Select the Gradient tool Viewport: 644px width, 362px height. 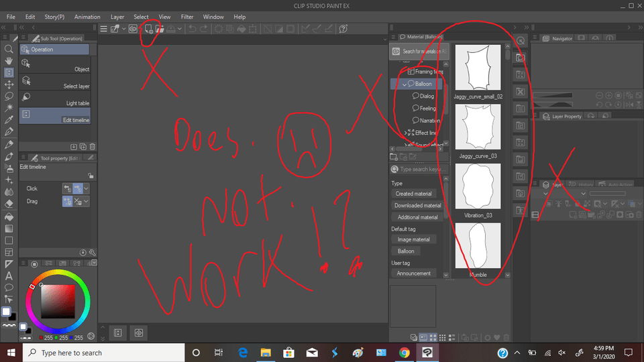tap(9, 229)
